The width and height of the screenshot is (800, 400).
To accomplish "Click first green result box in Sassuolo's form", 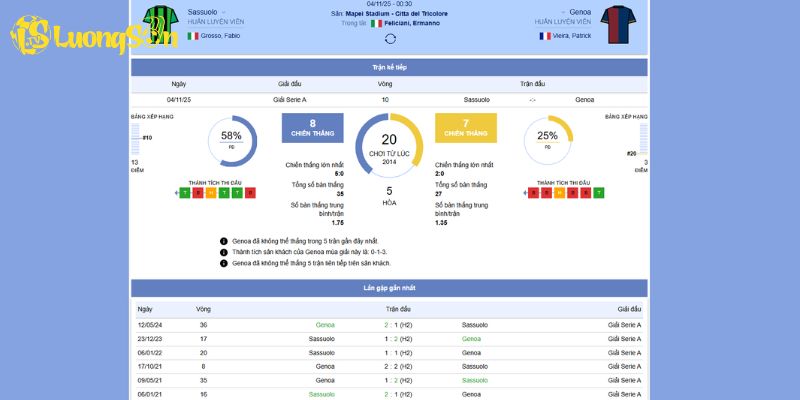I will (x=185, y=192).
